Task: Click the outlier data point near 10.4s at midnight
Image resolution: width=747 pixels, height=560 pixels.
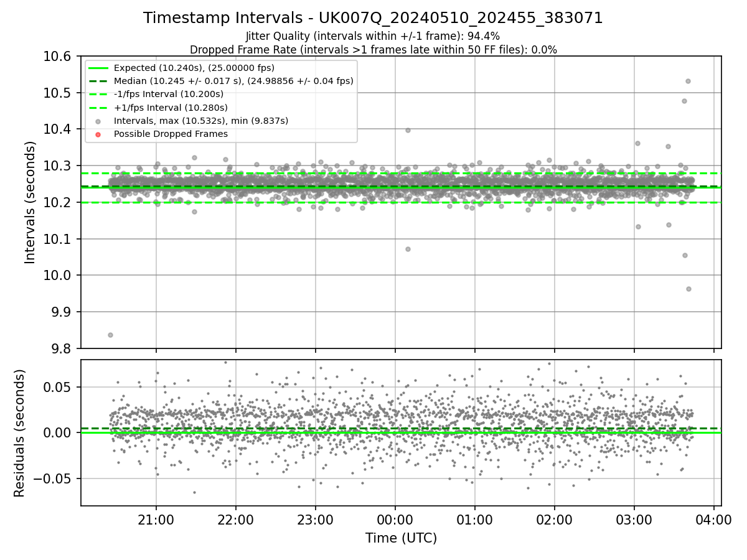Action: coord(408,130)
